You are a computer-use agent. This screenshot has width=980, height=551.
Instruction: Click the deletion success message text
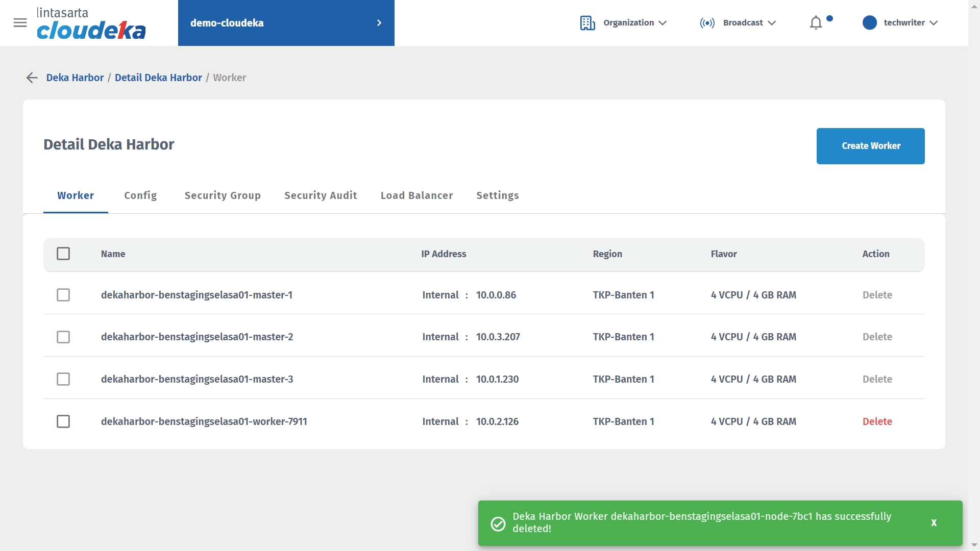702,522
